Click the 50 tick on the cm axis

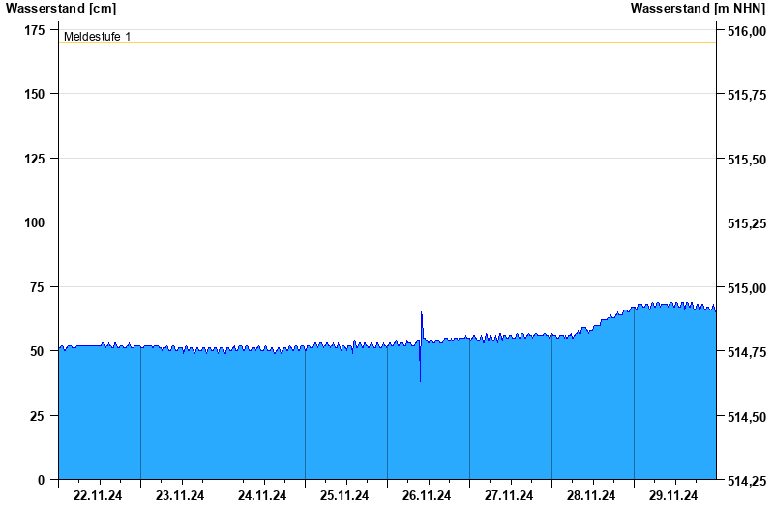(x=38, y=351)
